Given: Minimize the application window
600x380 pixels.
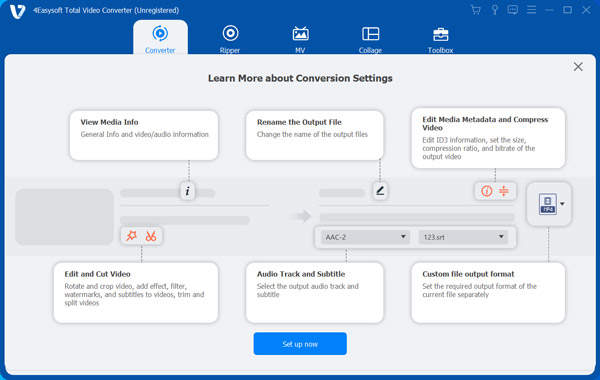Looking at the screenshot, I should (x=549, y=10).
